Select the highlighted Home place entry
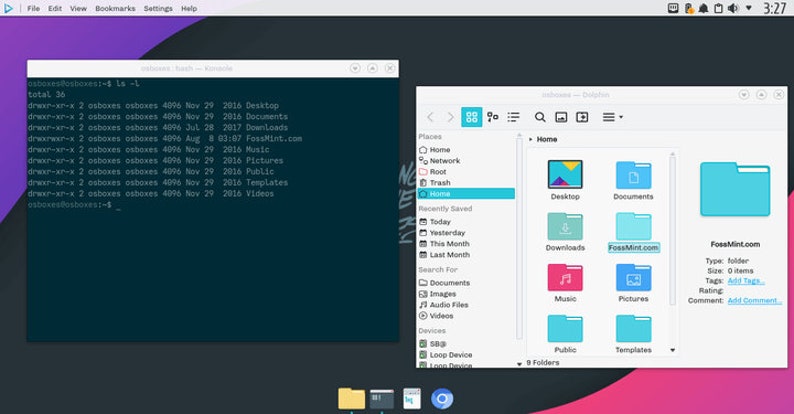The image size is (794, 414). (466, 194)
